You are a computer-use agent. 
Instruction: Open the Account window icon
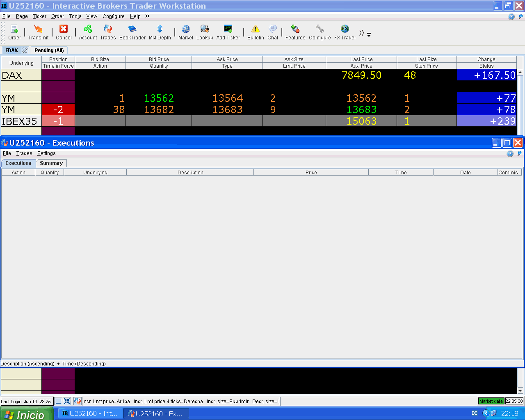[88, 29]
